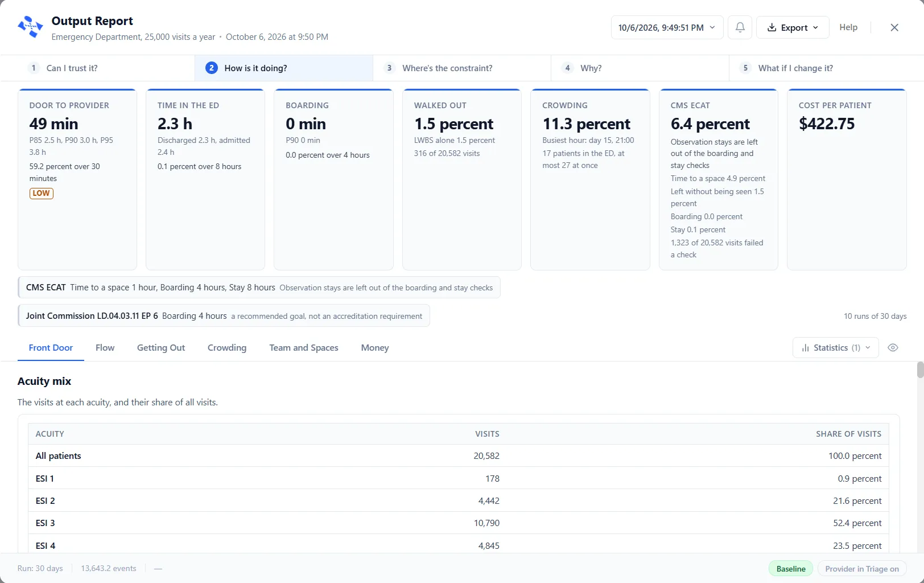The image size is (924, 583).
Task: Click the ACUITY column header
Action: (50, 434)
